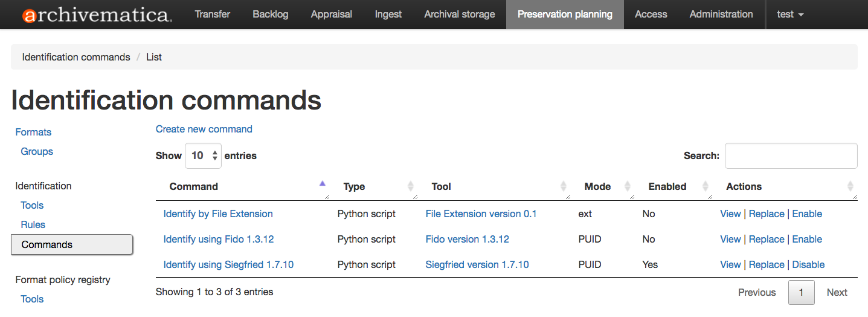Click the Archivematica logo
Image resolution: width=868 pixels, height=317 pixels.
click(97, 15)
